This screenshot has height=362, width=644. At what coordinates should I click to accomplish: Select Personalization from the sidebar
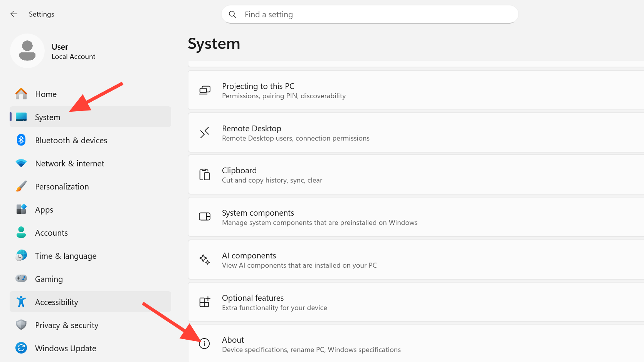[62, 187]
